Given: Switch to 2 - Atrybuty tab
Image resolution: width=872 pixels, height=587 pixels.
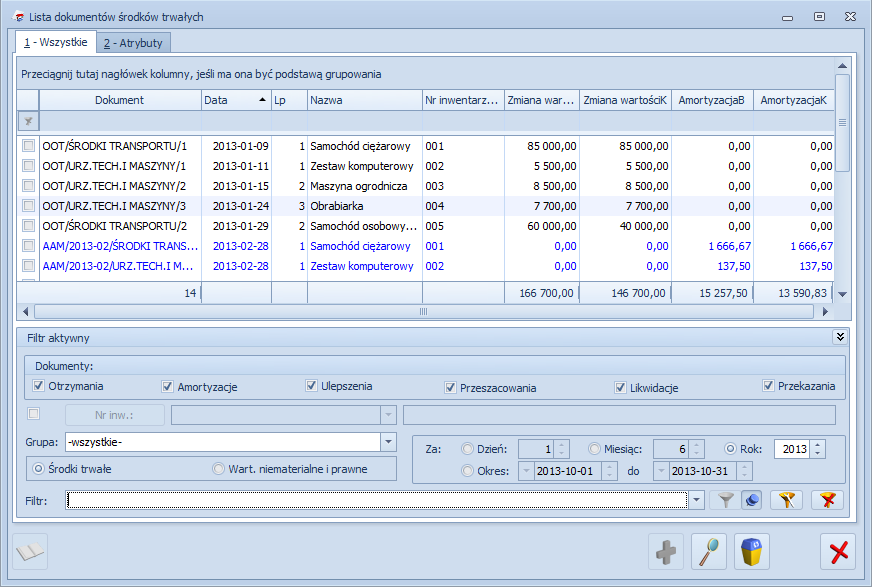Looking at the screenshot, I should (x=133, y=43).
